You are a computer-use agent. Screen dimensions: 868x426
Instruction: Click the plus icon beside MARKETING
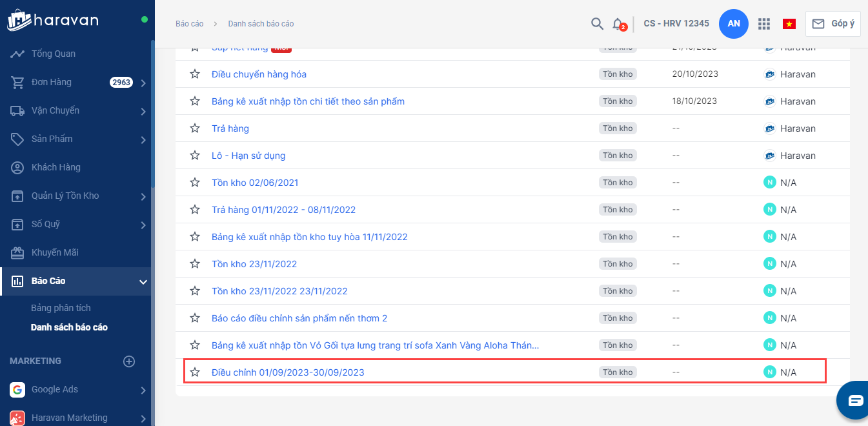[x=129, y=361]
